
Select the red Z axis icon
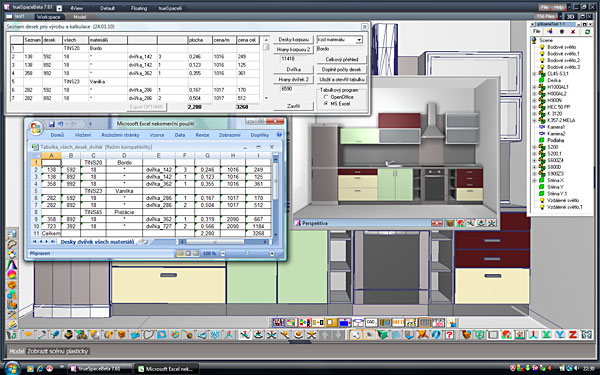pos(573,335)
